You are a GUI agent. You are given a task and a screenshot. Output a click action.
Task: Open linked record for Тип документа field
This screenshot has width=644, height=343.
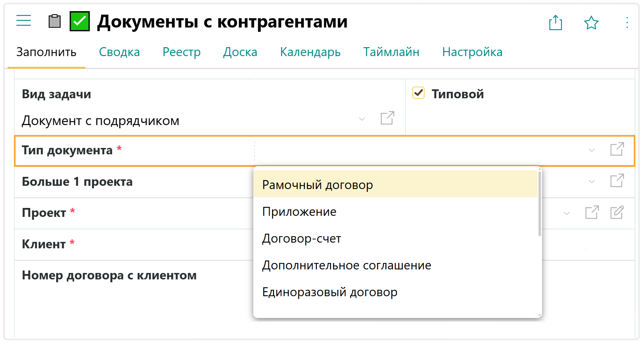617,149
